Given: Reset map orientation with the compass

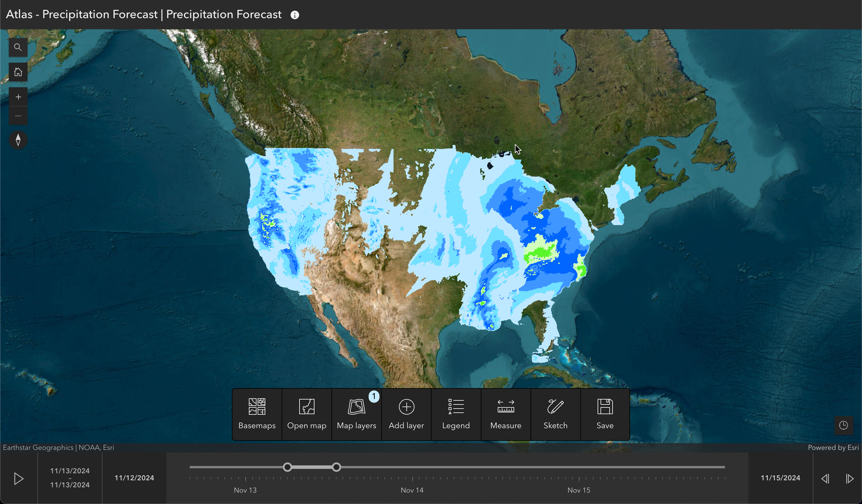Looking at the screenshot, I should click(18, 140).
